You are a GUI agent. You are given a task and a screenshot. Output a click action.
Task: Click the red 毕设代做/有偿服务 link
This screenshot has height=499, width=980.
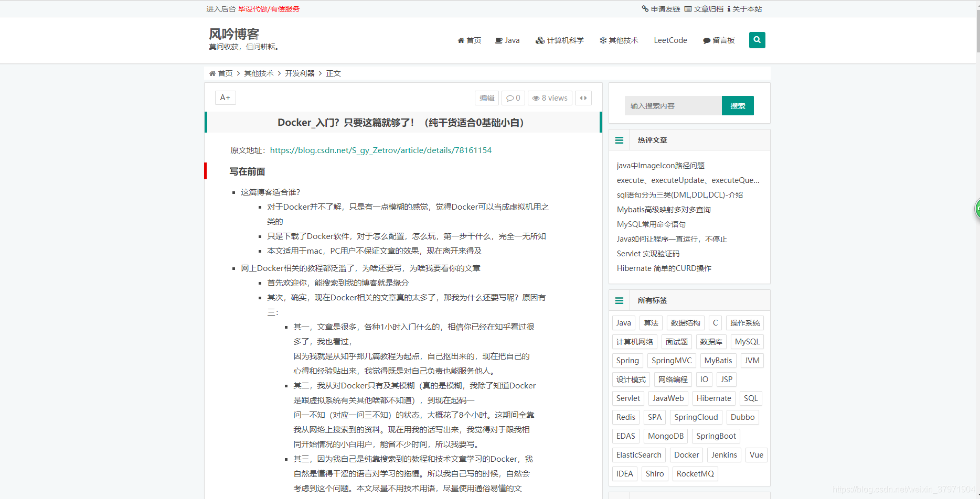point(269,9)
